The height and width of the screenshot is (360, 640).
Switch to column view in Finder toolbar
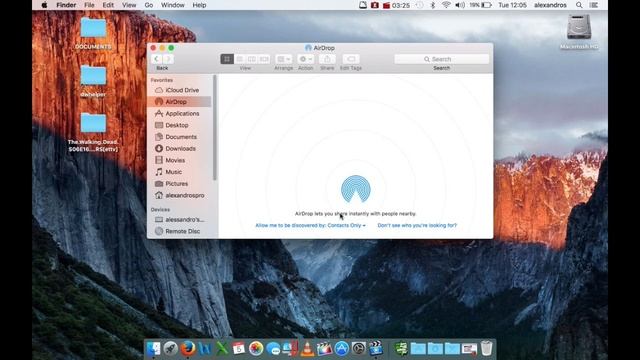pyautogui.click(x=252, y=59)
